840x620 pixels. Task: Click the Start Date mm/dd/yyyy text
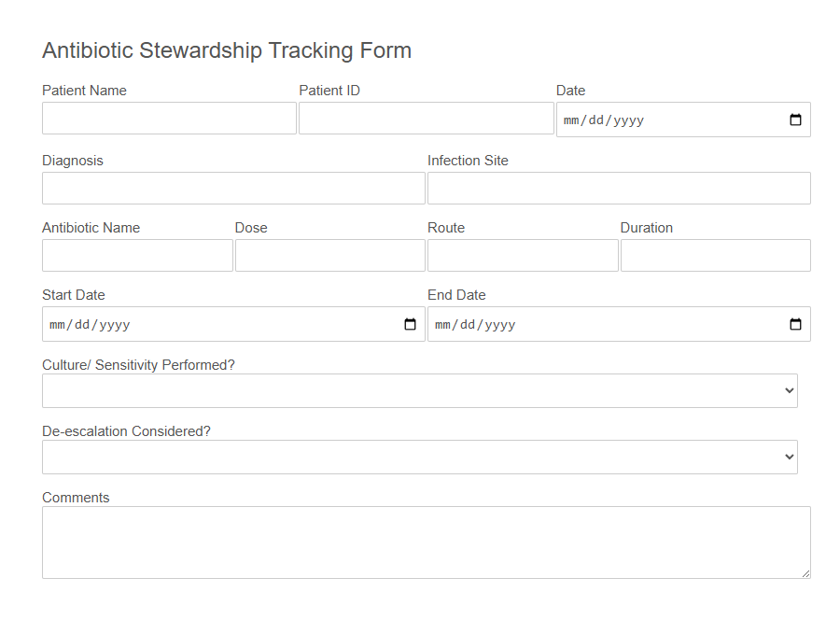[90, 325]
